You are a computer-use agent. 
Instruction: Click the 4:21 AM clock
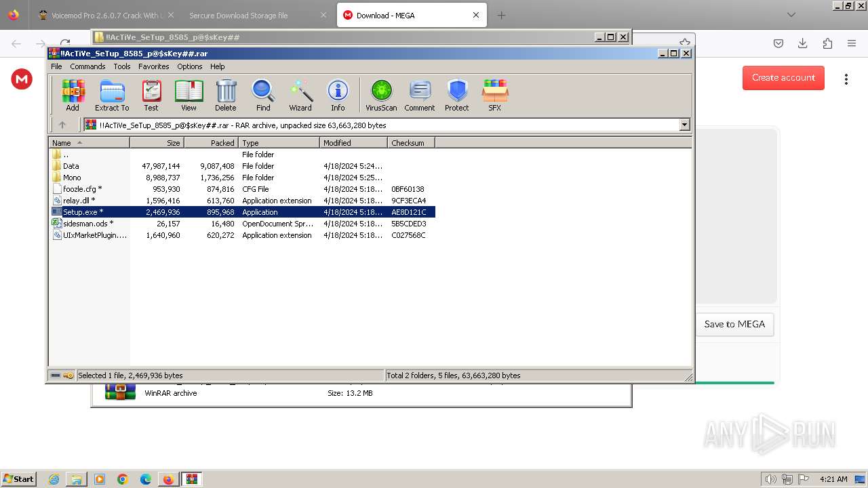pyautogui.click(x=833, y=479)
